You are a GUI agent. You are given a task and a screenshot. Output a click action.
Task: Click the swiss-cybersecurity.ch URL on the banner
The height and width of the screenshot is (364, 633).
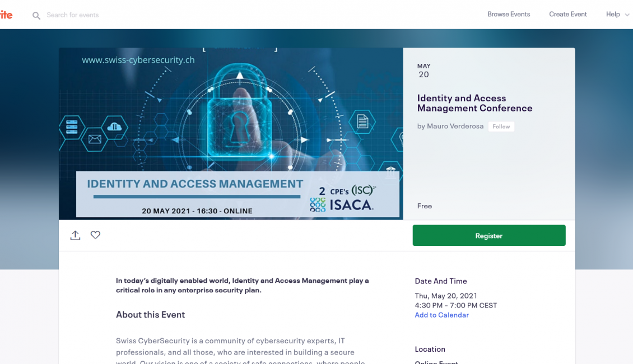coord(138,60)
